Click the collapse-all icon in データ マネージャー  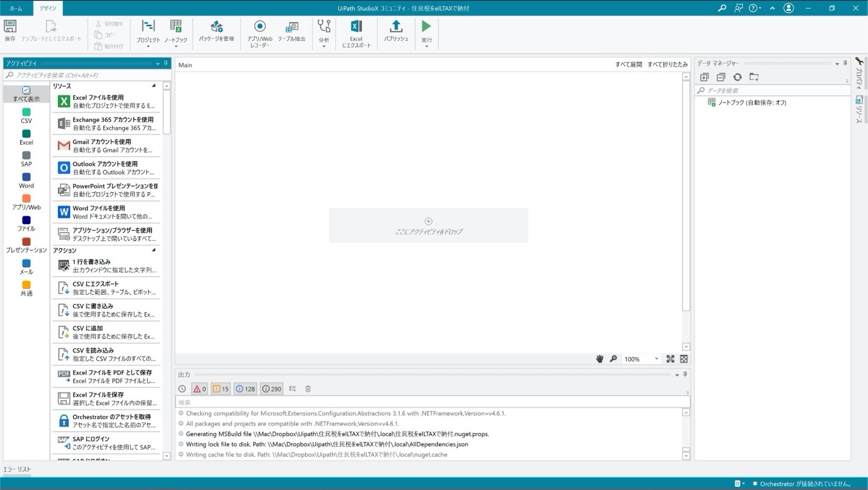[x=721, y=77]
